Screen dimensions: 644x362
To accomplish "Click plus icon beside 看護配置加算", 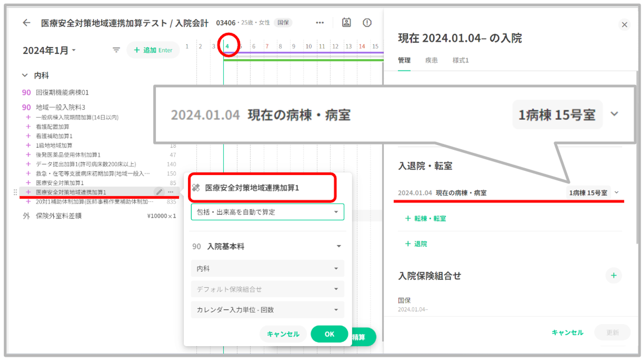I will coord(28,127).
